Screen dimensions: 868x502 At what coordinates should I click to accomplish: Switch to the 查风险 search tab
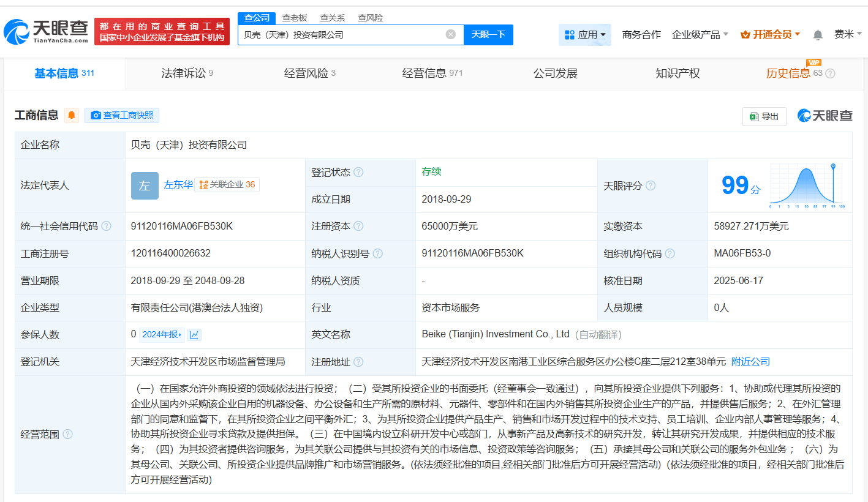(371, 18)
